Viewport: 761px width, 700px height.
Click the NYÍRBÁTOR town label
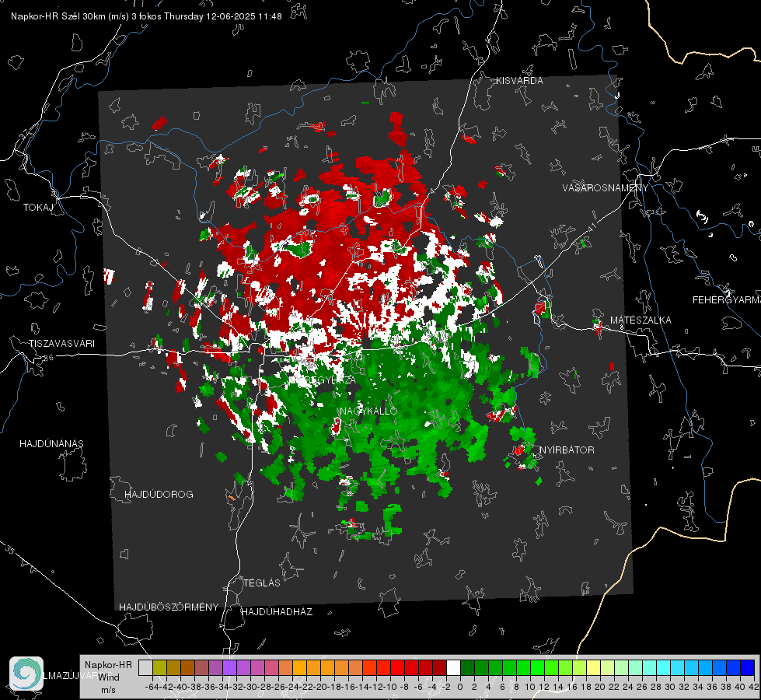click(x=567, y=450)
